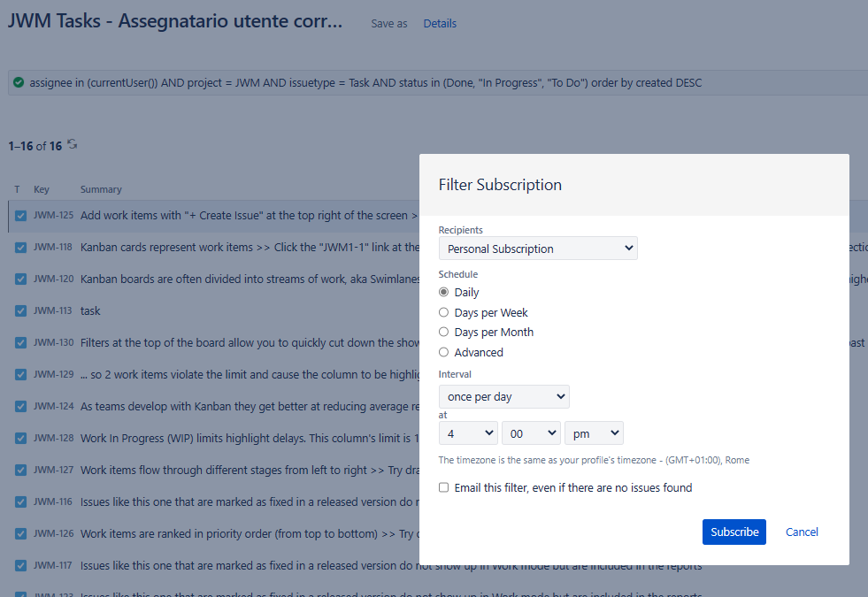Open issue key JWM-124
Screen dimensions: 868x597
point(53,406)
